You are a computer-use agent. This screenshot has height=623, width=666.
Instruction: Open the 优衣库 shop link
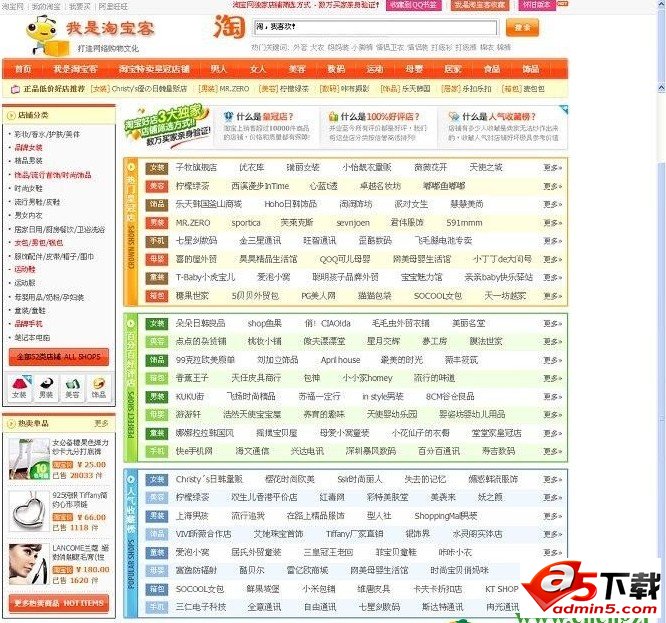pyautogui.click(x=251, y=167)
